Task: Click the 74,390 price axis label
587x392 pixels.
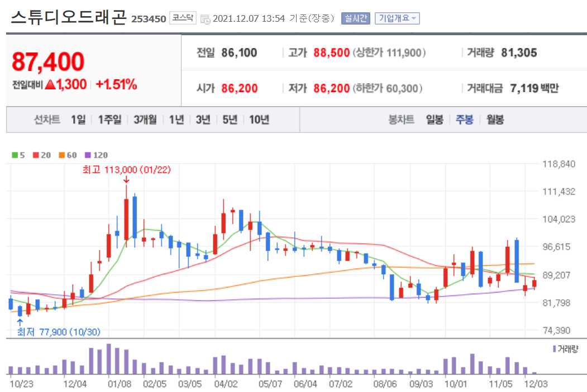Action: 557,330
